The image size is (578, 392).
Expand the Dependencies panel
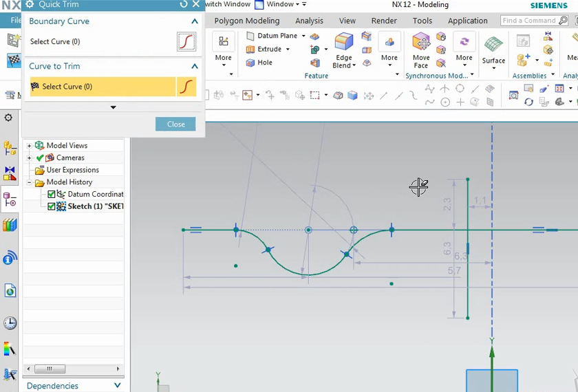pyautogui.click(x=117, y=386)
